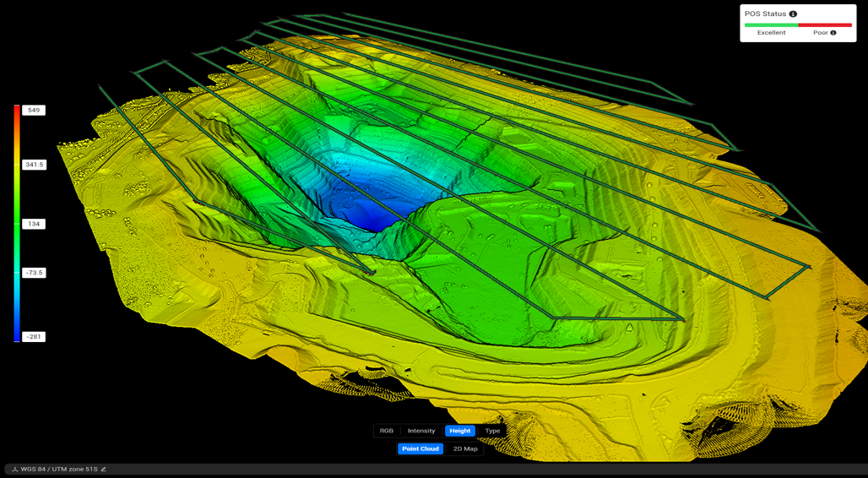868x478 pixels.
Task: Click the 341.5 height legend label
Action: click(34, 165)
